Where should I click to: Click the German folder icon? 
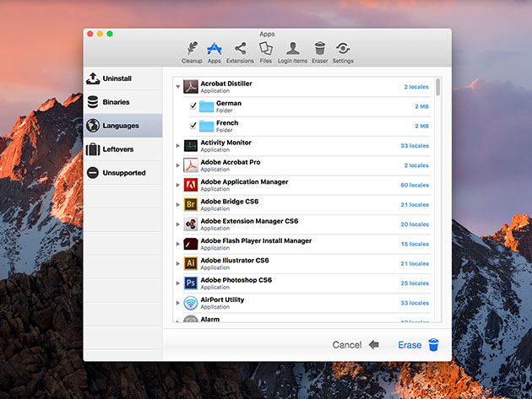point(206,106)
